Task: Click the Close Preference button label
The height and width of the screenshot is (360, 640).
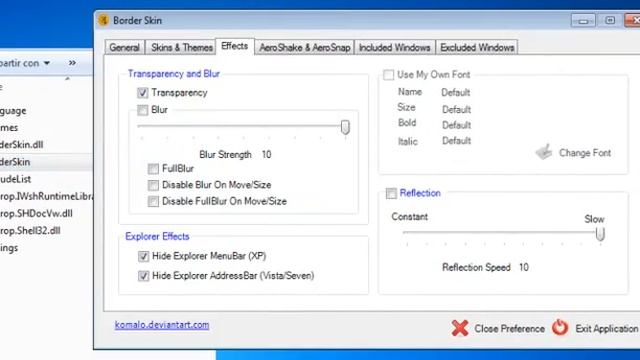Action: (509, 329)
